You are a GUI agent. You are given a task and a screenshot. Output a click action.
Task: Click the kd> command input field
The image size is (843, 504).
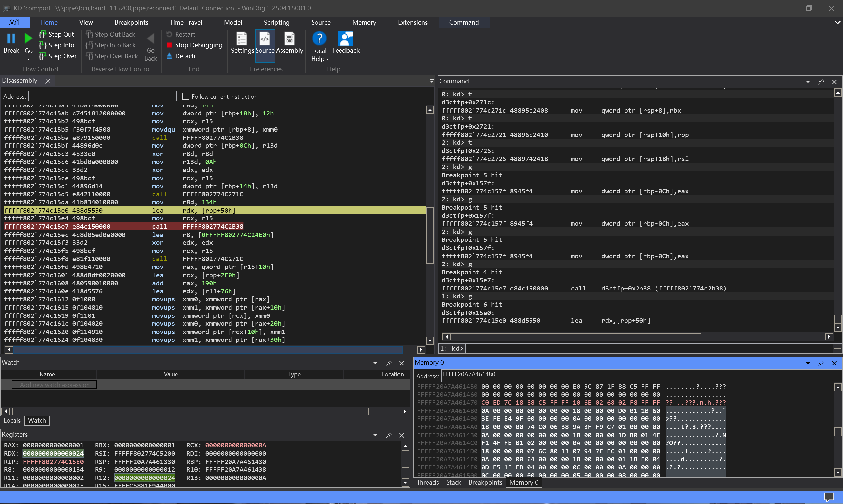point(649,348)
